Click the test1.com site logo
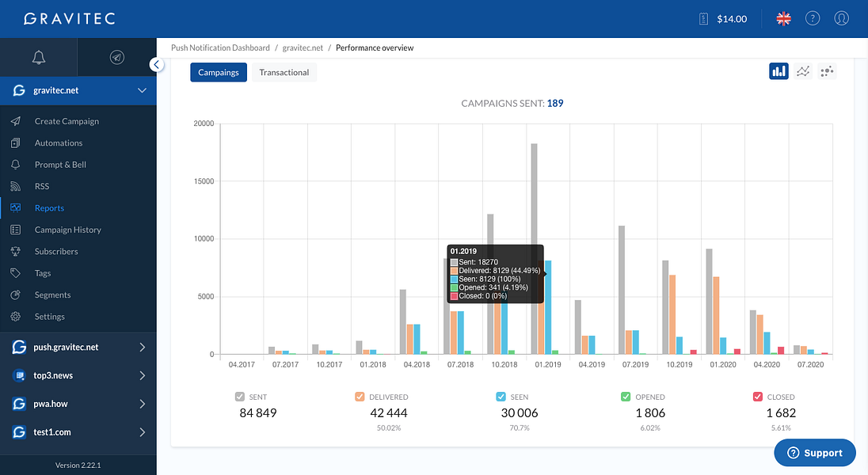This screenshot has width=868, height=475. [x=19, y=431]
